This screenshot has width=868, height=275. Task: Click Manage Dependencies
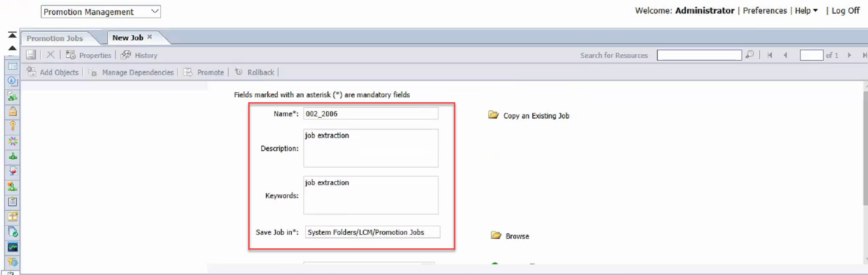(131, 72)
